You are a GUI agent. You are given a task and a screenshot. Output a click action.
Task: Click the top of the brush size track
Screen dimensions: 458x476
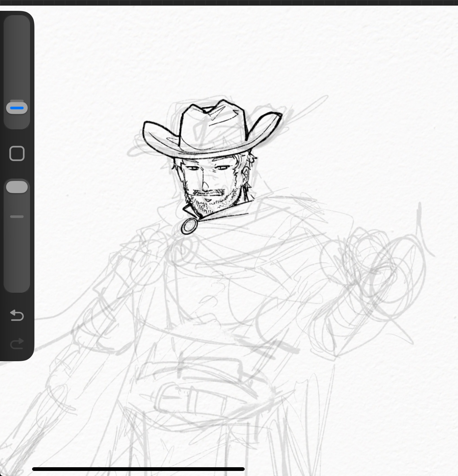[x=17, y=27]
